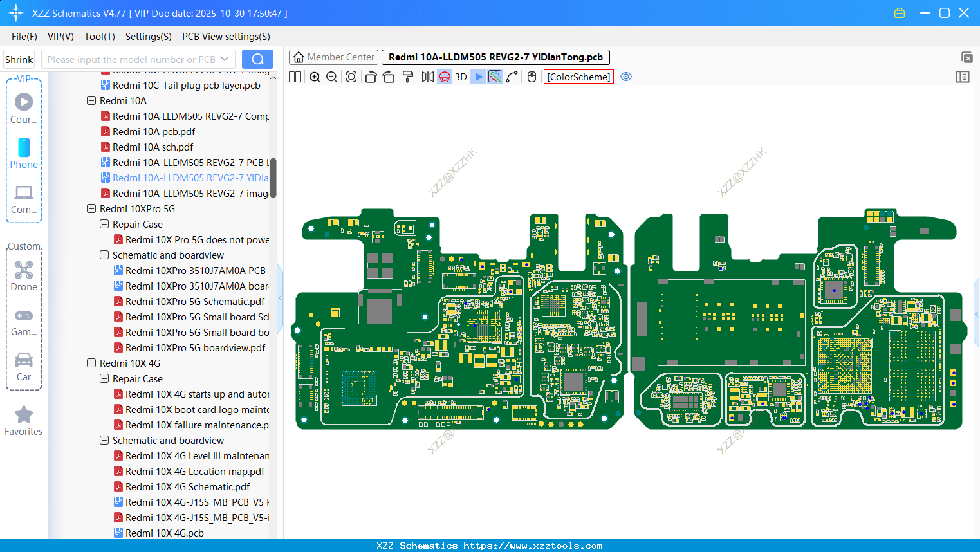Toggle the 3D view mode

click(460, 77)
